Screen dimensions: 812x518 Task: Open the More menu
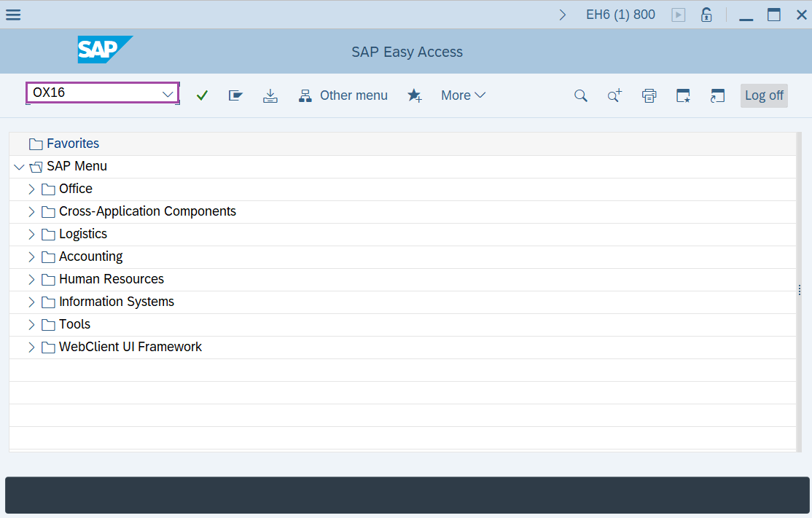pyautogui.click(x=463, y=95)
